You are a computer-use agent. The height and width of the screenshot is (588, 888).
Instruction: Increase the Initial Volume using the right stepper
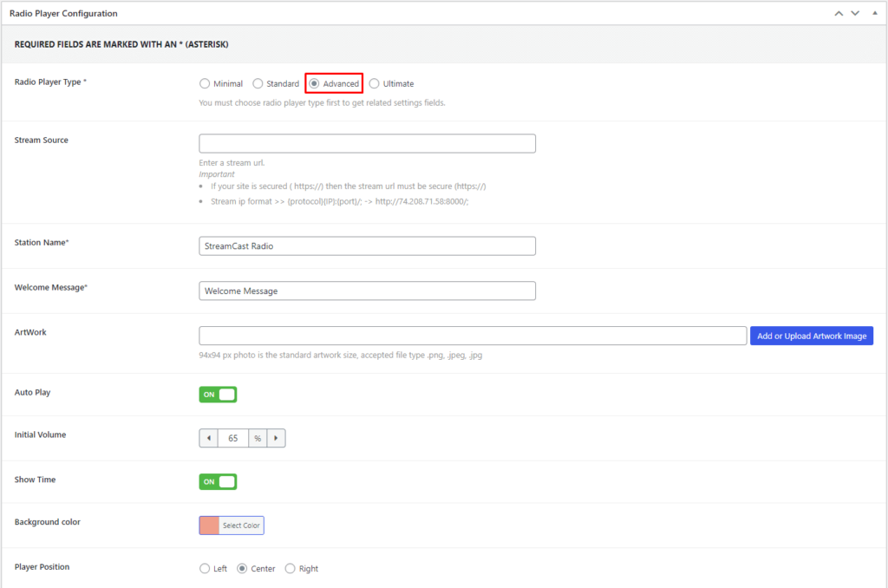coord(276,438)
